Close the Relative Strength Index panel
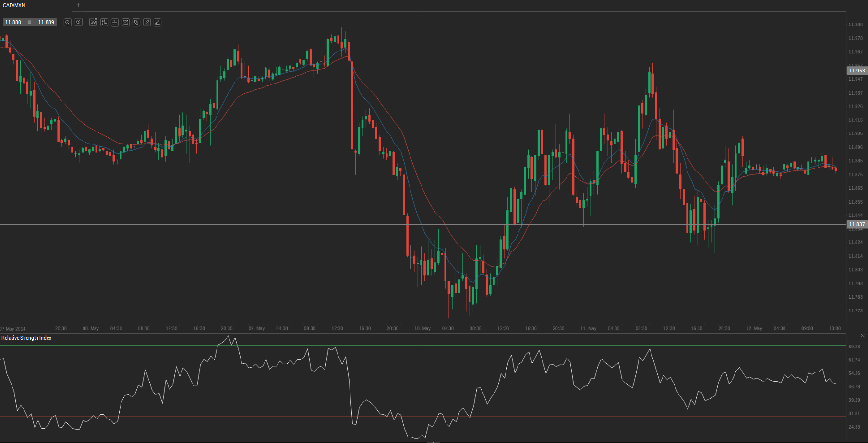This screenshot has height=443, width=868. [x=862, y=335]
